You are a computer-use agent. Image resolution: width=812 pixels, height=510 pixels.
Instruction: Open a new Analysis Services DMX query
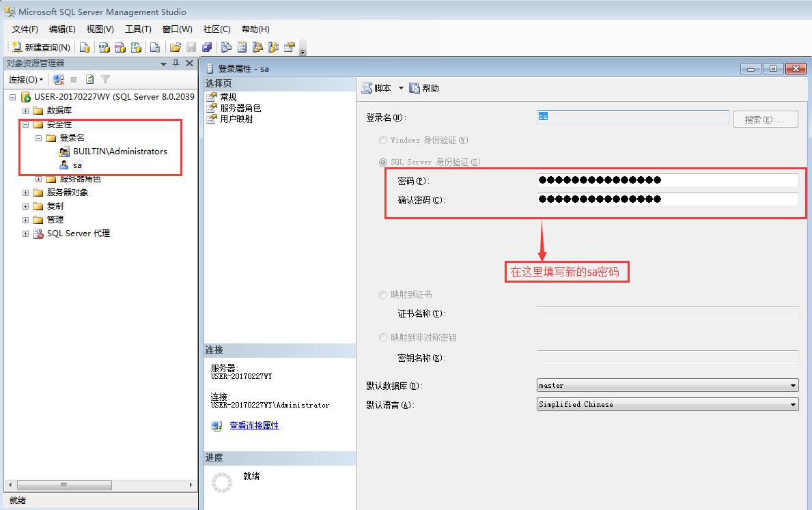click(x=120, y=48)
